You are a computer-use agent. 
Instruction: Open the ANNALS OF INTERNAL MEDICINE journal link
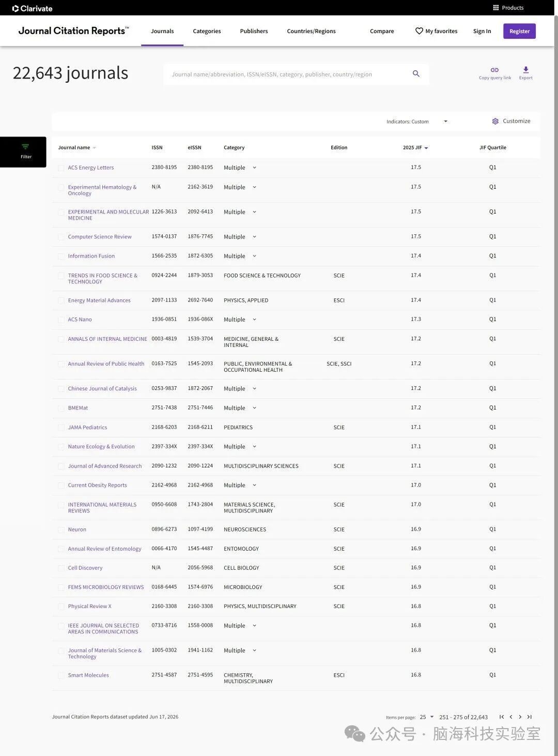pos(107,339)
